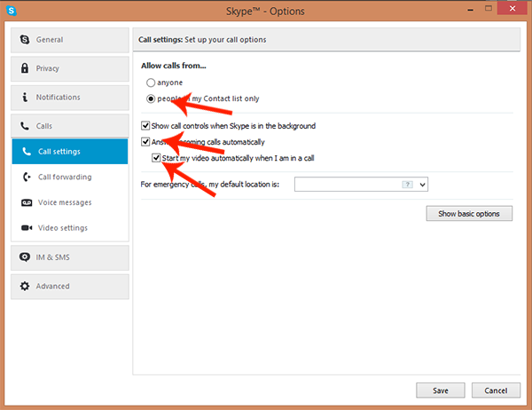Image resolution: width=532 pixels, height=410 pixels.
Task: Click the Show basic options button
Action: 469,214
